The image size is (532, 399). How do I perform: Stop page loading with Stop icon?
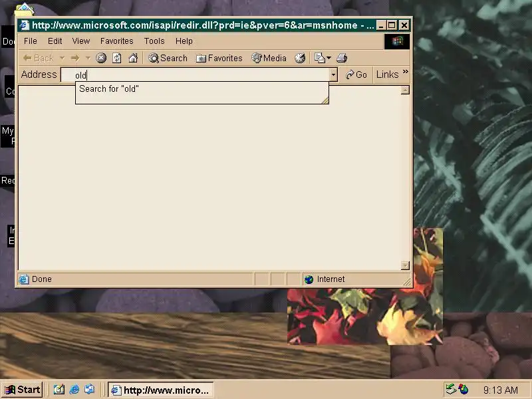pyautogui.click(x=101, y=58)
